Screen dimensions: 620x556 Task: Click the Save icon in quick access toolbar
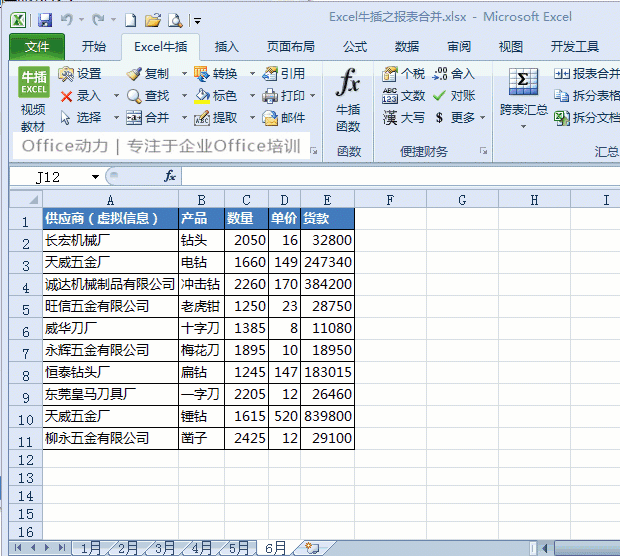45,20
